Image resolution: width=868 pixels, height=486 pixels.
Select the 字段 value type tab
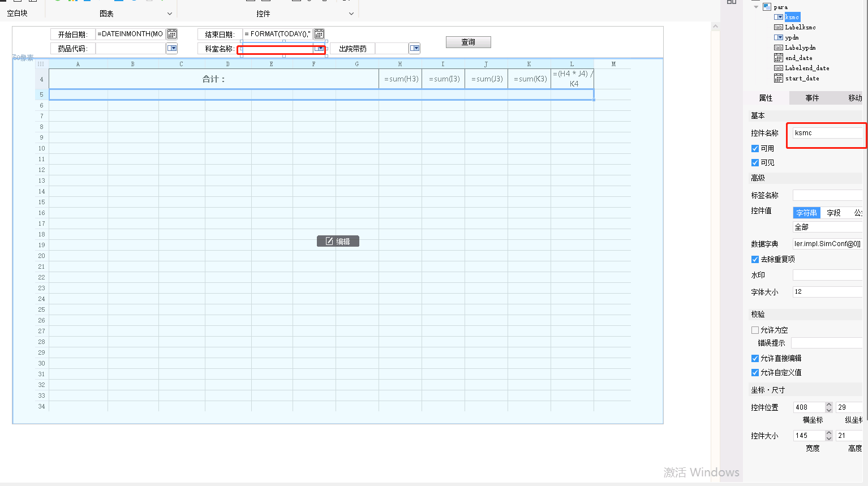pos(833,213)
